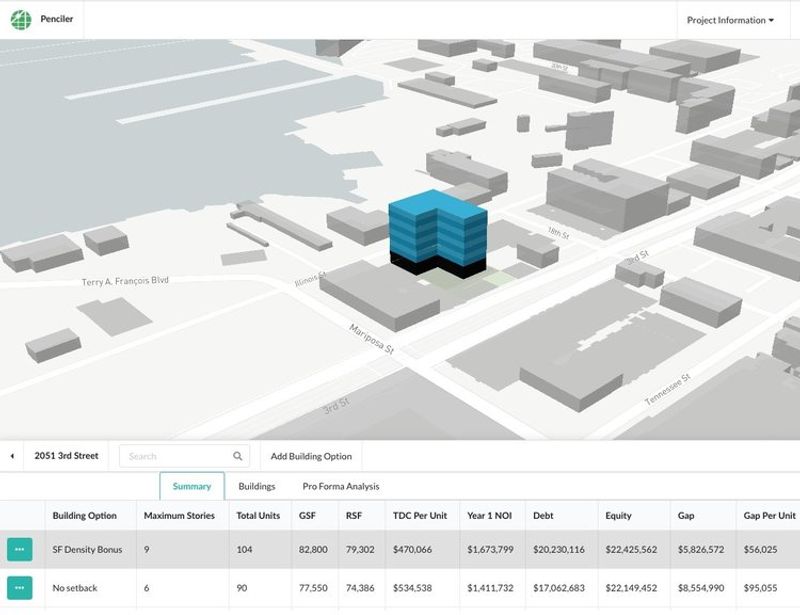Open the Project Information dropdown
Screen dimensions: 800x615
(730, 20)
